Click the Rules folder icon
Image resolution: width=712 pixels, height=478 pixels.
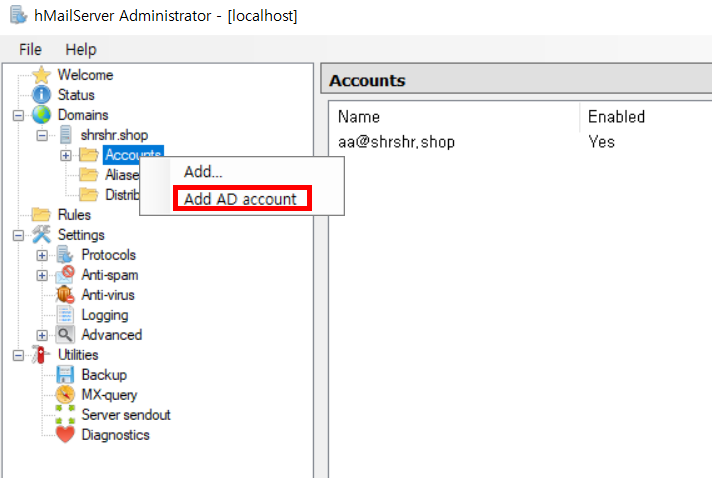(41, 215)
